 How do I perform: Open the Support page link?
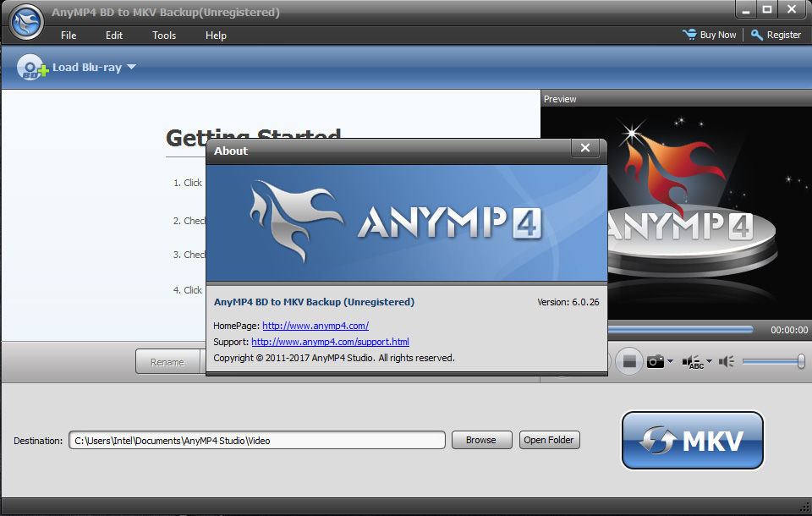pyautogui.click(x=330, y=342)
